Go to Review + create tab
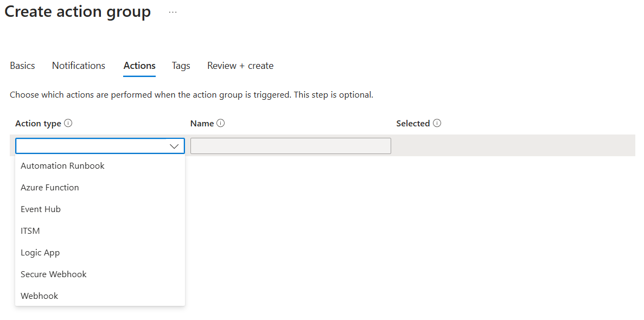The width and height of the screenshot is (644, 320). 240,66
